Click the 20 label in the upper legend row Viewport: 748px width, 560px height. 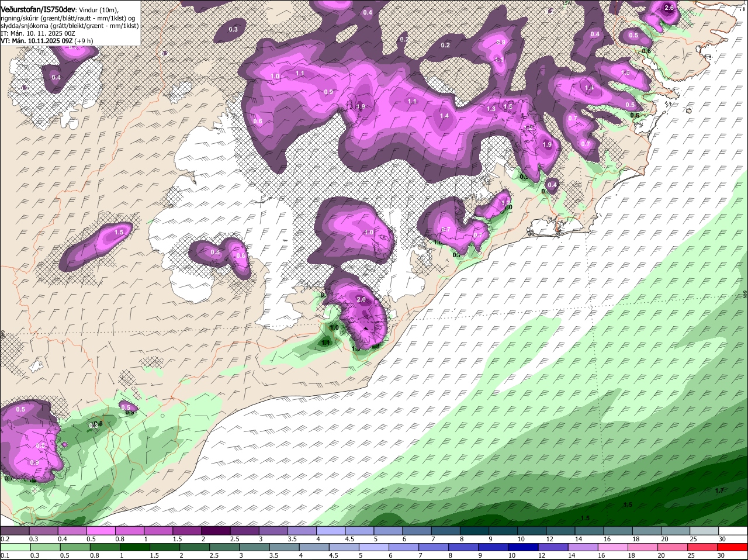(665, 538)
